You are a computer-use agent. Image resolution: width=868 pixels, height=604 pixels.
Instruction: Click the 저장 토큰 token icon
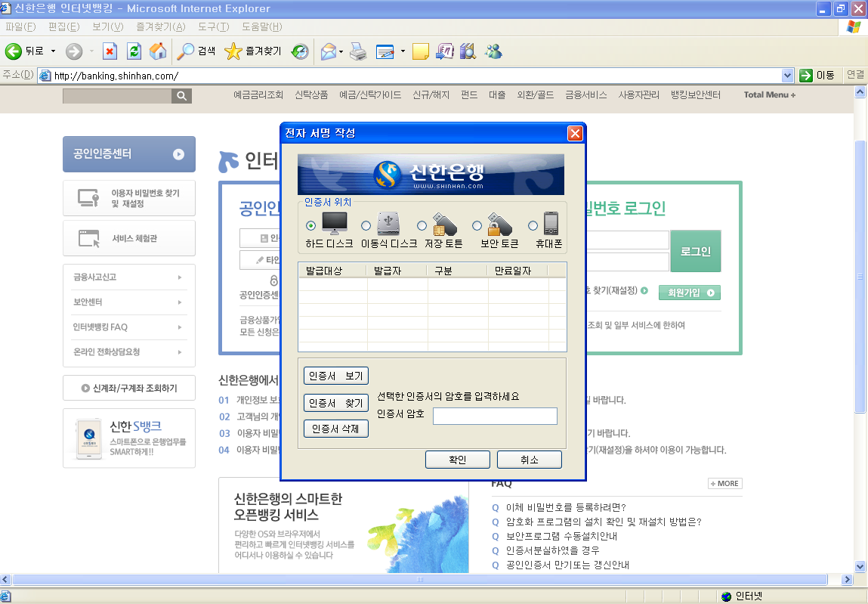(444, 224)
